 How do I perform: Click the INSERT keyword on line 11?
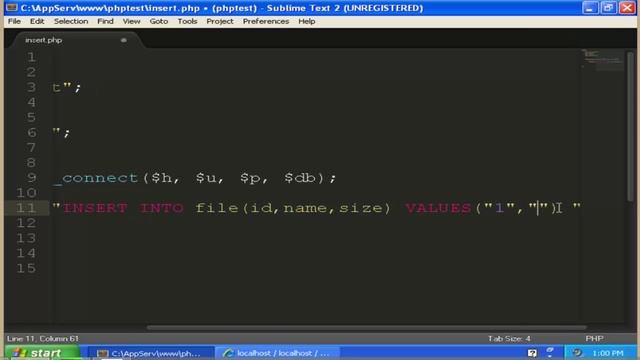(x=95, y=208)
